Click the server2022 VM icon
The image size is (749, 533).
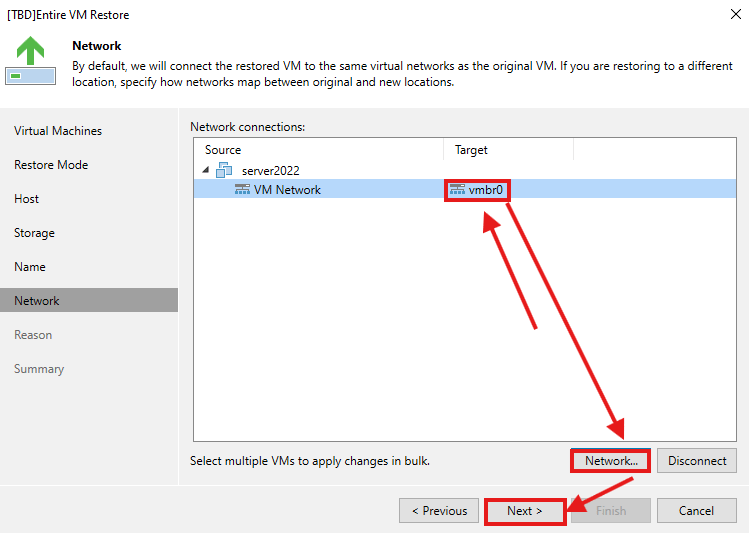coord(224,170)
